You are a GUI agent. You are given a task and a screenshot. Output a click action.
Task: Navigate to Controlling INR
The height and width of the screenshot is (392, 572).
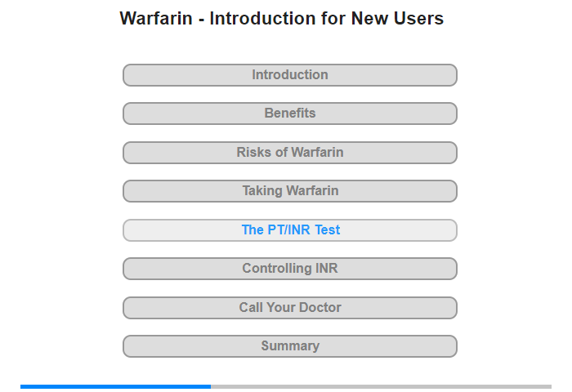pyautogui.click(x=290, y=269)
